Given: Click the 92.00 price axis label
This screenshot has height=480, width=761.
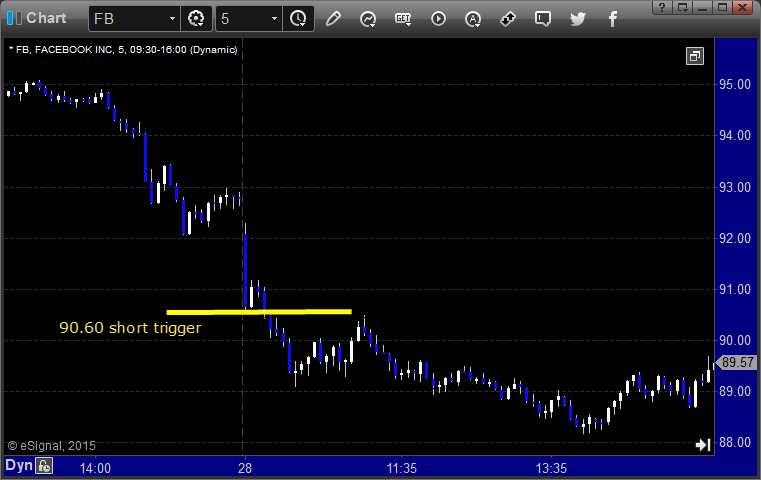Looking at the screenshot, I should [735, 238].
